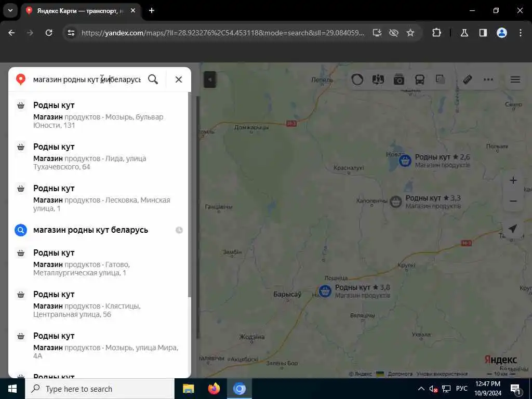Click the Барысаў city label on map
Screen dimensions: 532x399
coord(287,294)
